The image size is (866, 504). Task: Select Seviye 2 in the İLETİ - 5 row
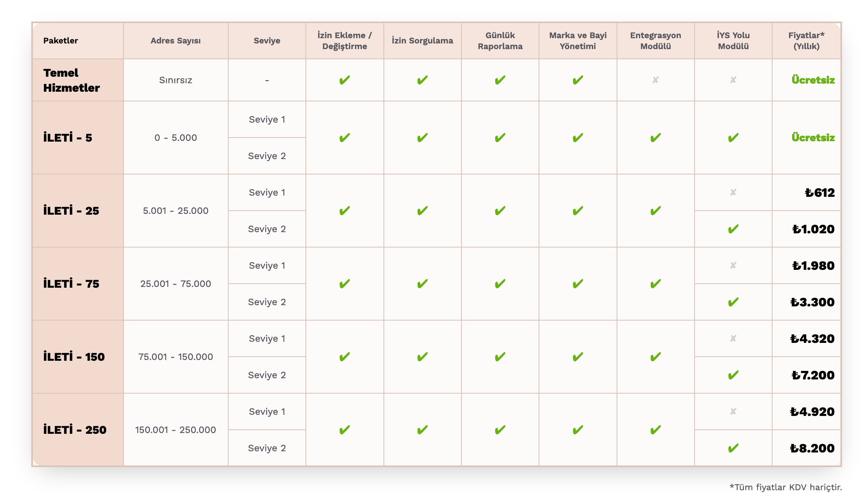[267, 156]
